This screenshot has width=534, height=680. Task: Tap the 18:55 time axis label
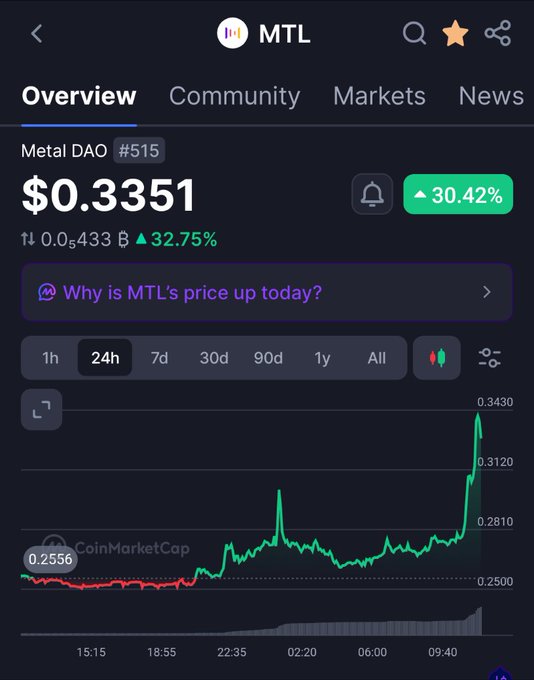click(x=161, y=652)
